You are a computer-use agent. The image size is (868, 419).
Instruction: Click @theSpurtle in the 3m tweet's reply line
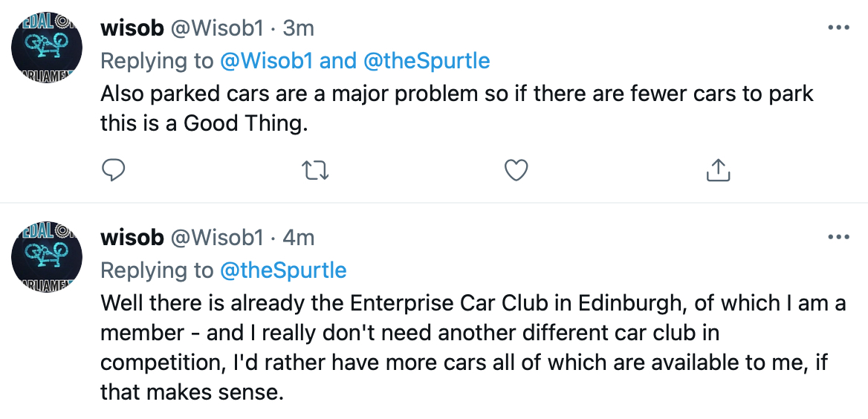(427, 60)
